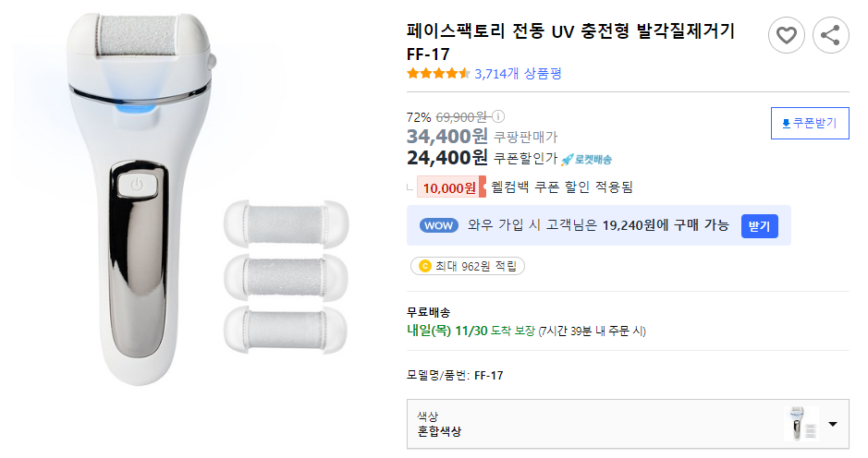Expand the 색상 혼합색상 dropdown arrow
Viewport: 868px width, 458px height.
click(833, 425)
